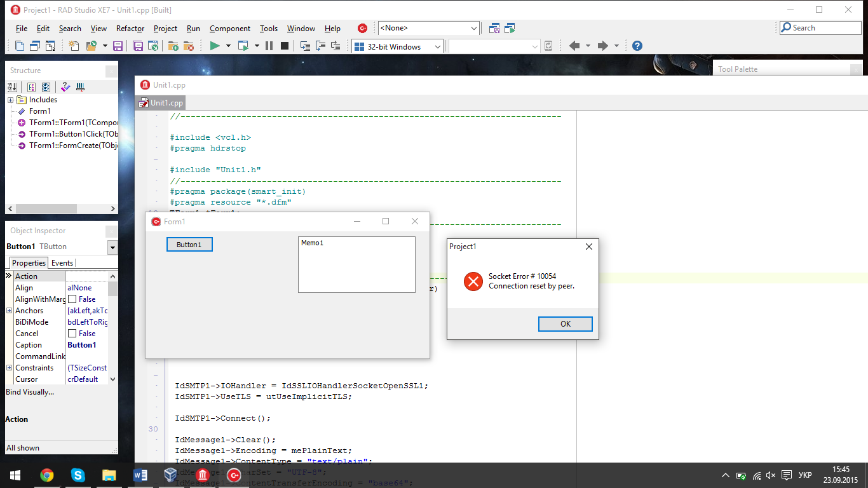Click the purple Save icon

pyautogui.click(x=118, y=46)
